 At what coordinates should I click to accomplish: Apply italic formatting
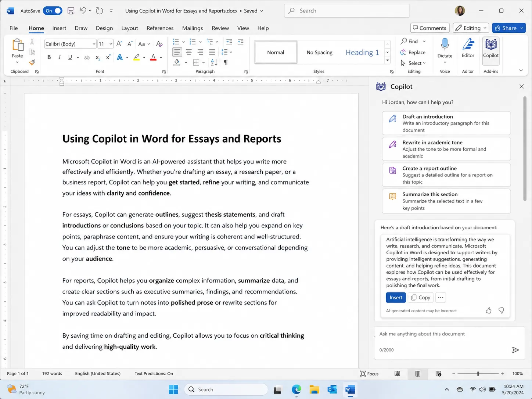pyautogui.click(x=60, y=57)
